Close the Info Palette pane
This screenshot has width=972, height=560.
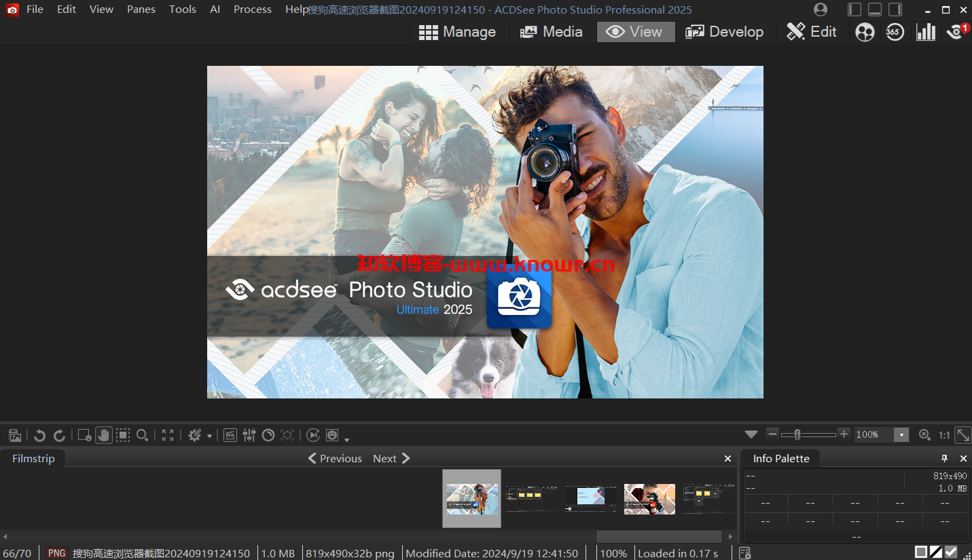pos(963,459)
